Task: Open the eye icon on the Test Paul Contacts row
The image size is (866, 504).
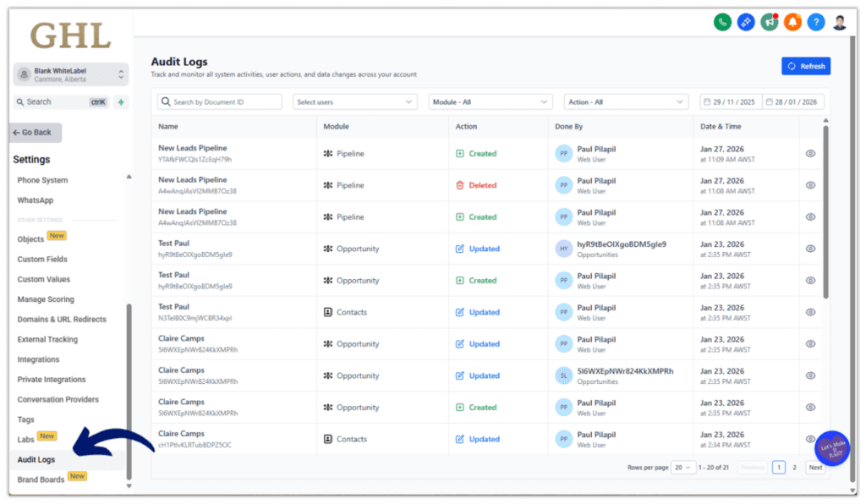Action: 810,312
